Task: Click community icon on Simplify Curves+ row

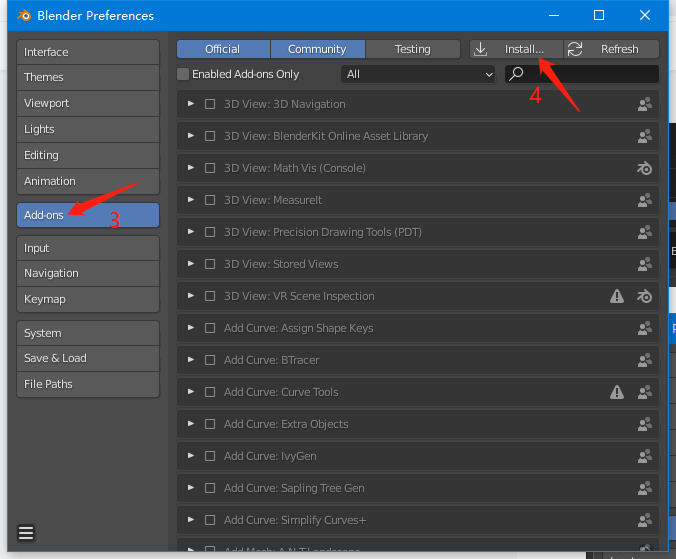Action: (645, 520)
